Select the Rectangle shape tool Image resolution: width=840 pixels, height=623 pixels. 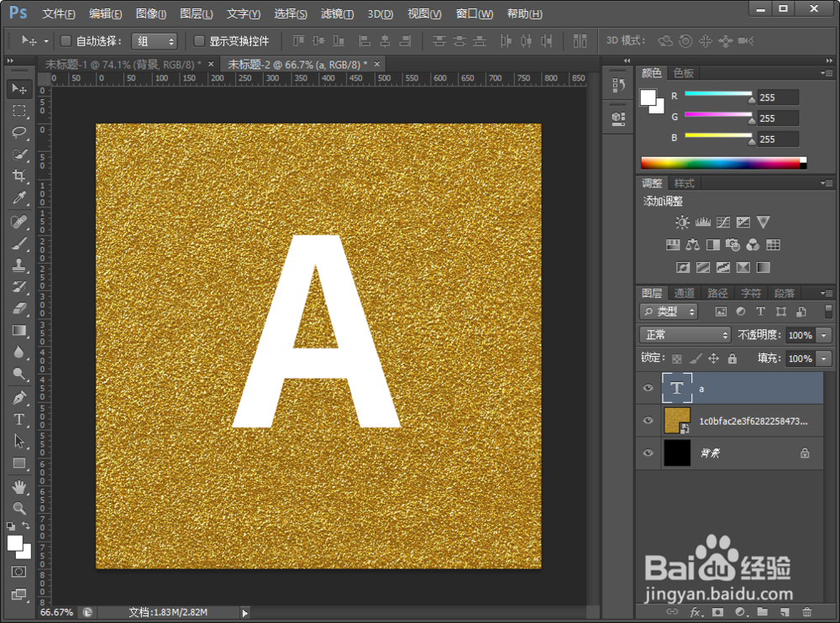(19, 463)
